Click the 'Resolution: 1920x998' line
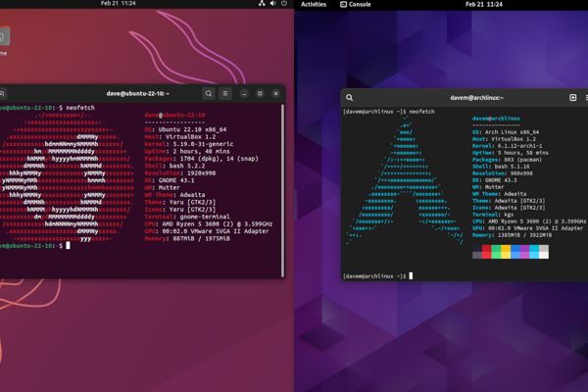Screen dimensions: 588x392 (x=180, y=173)
